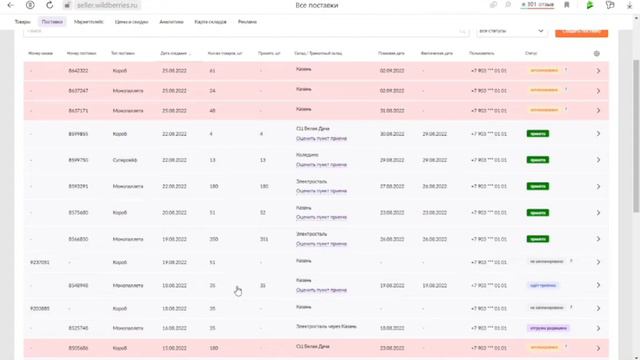Open the Реклама tab

pos(247,22)
